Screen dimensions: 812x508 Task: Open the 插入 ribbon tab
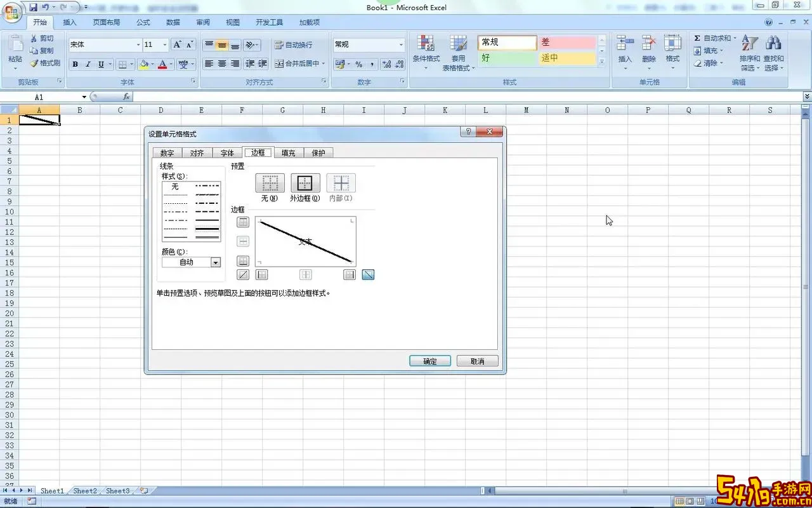(x=70, y=22)
